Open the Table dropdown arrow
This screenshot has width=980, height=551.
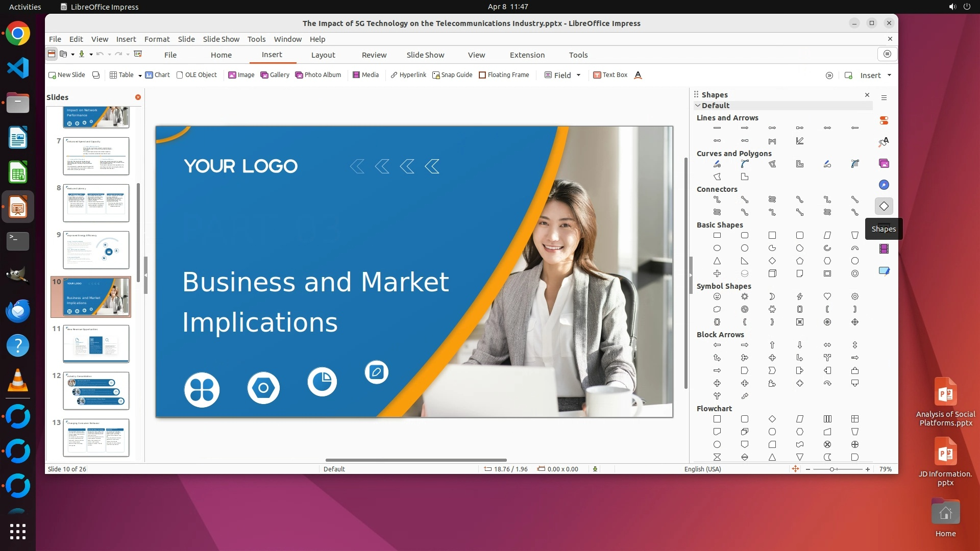coord(140,76)
